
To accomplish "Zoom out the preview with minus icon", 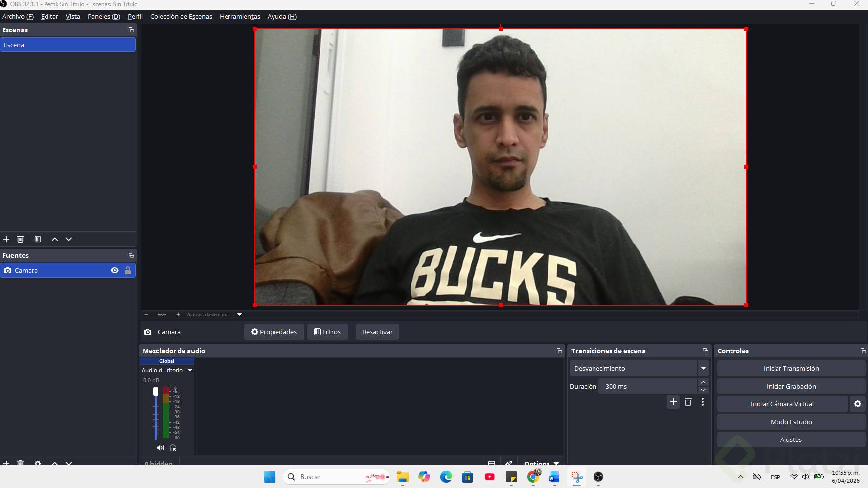I will coord(146,314).
